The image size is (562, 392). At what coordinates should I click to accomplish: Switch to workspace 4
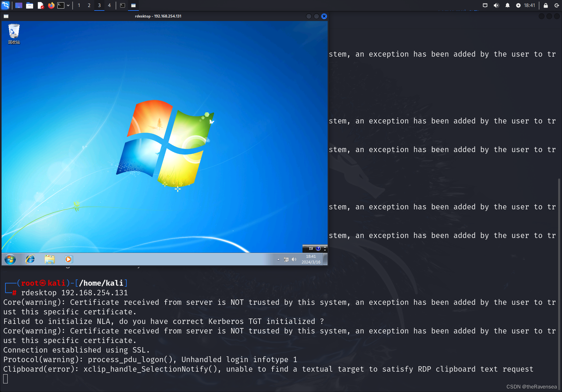[x=109, y=5]
